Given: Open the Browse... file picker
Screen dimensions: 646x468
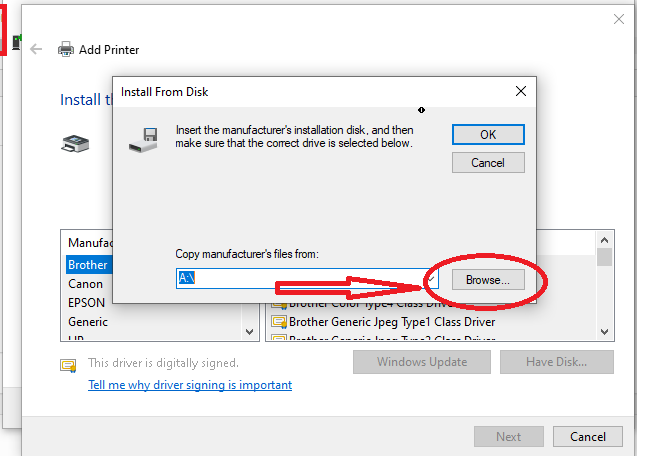Looking at the screenshot, I should tap(487, 280).
